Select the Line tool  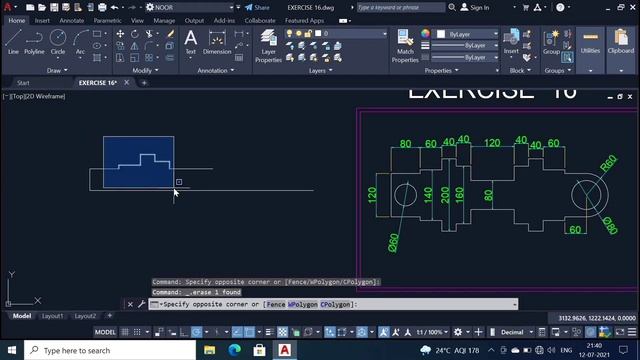click(13, 42)
